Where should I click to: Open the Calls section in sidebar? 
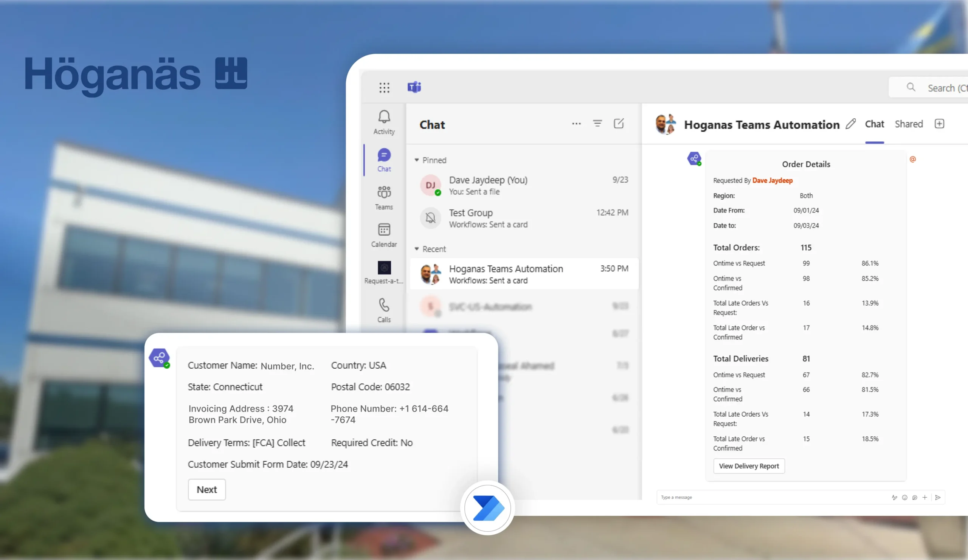point(384,310)
